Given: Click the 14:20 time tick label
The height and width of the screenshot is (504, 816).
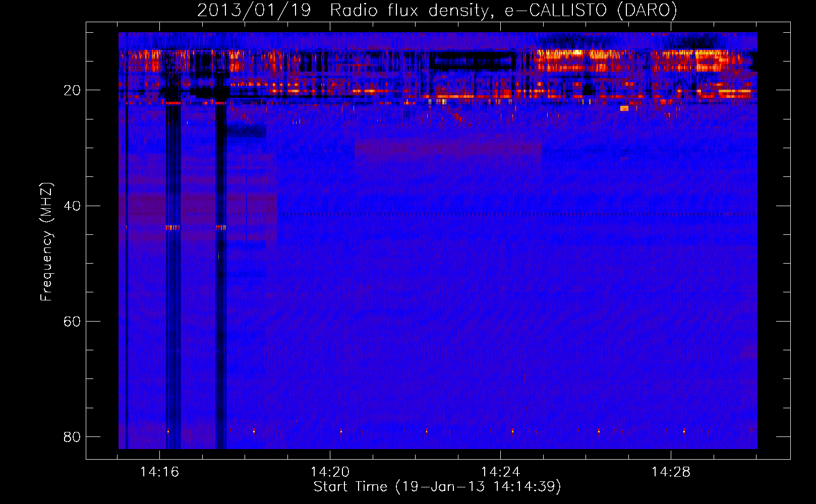Looking at the screenshot, I should click(330, 472).
